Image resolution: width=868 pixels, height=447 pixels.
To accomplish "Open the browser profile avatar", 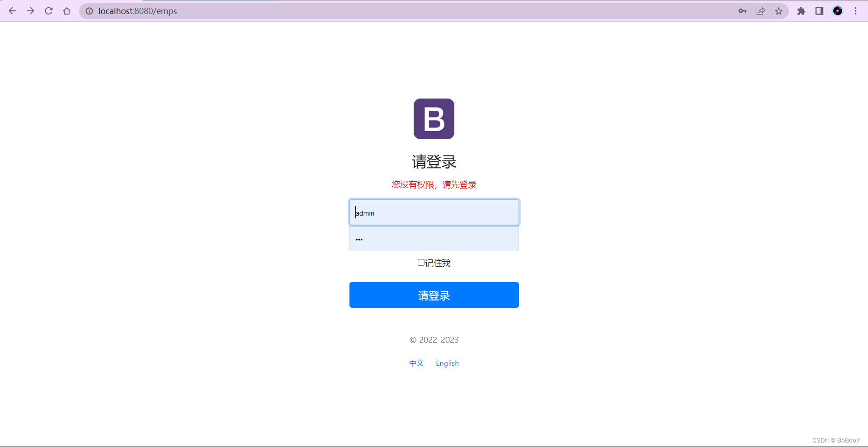I will tap(837, 11).
